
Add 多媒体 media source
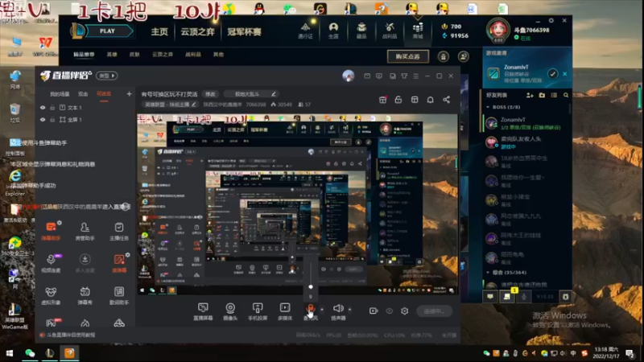[285, 311]
